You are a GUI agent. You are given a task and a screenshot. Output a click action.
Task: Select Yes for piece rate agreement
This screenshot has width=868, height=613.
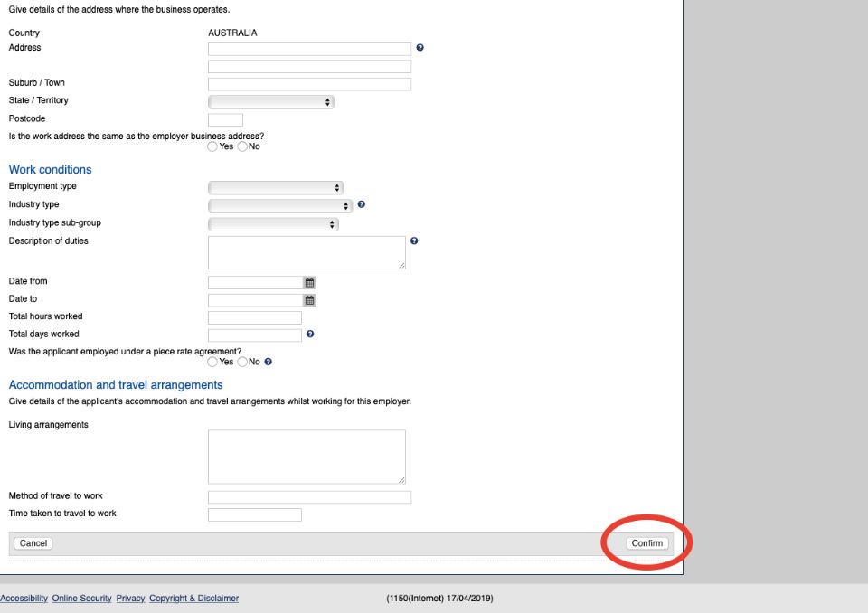pyautogui.click(x=212, y=362)
